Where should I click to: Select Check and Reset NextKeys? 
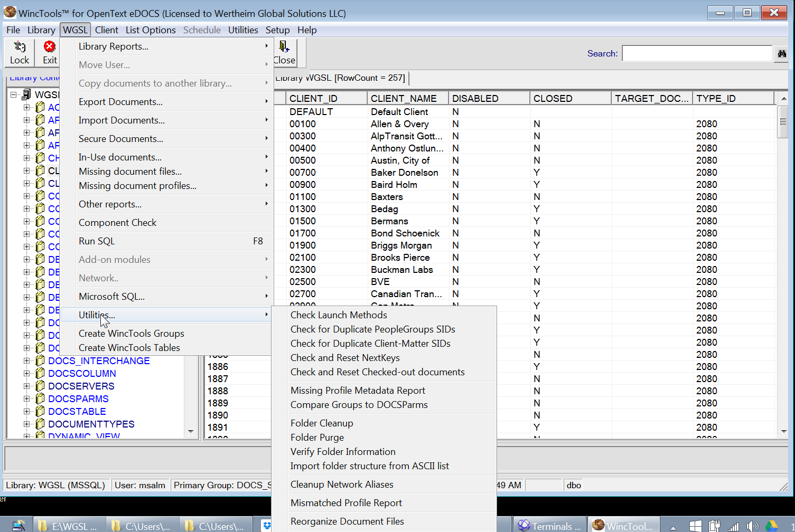point(384,358)
